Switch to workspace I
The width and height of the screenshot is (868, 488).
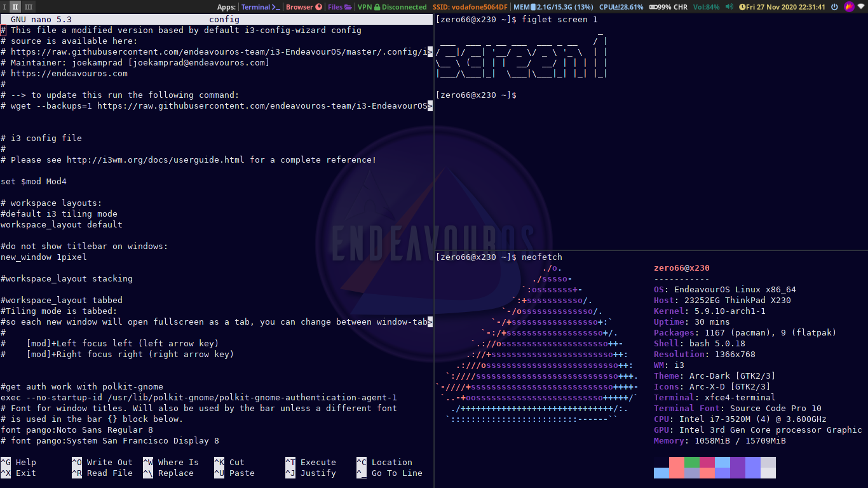pos(5,7)
